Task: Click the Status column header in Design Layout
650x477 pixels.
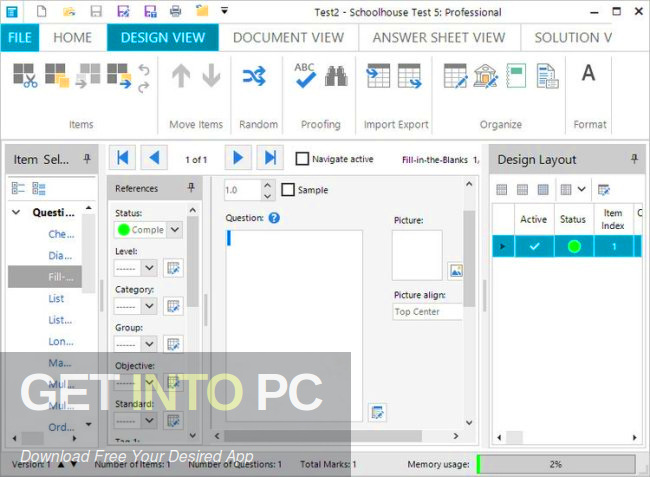Action: click(573, 219)
